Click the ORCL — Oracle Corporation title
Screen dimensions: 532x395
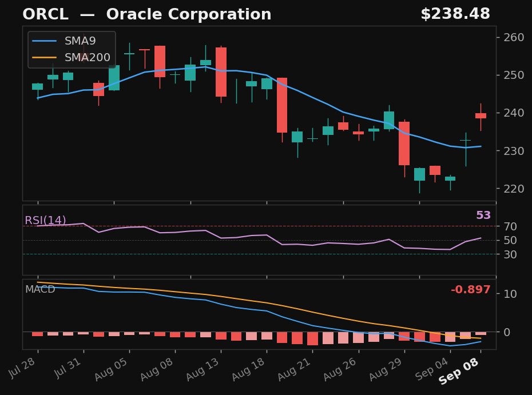coord(147,14)
